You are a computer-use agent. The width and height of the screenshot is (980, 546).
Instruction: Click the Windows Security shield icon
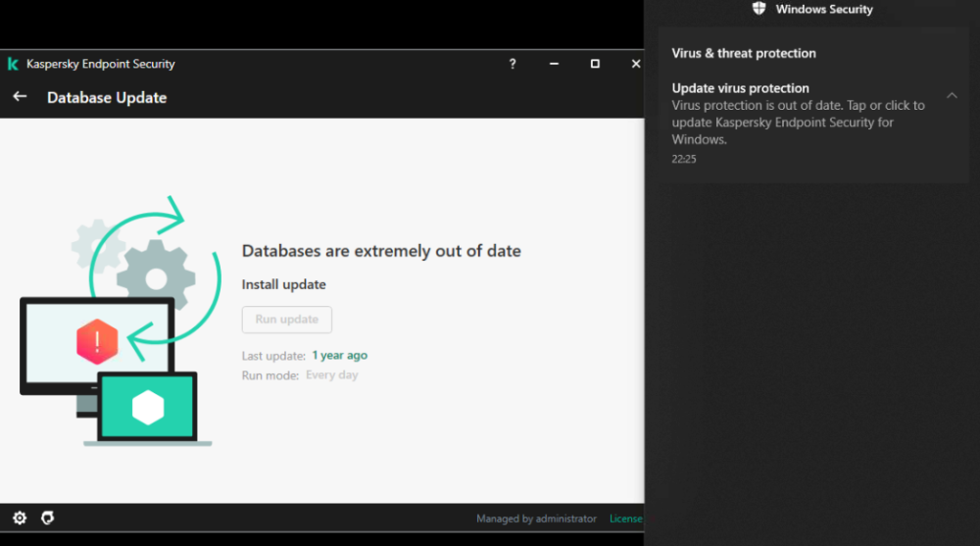(x=759, y=8)
